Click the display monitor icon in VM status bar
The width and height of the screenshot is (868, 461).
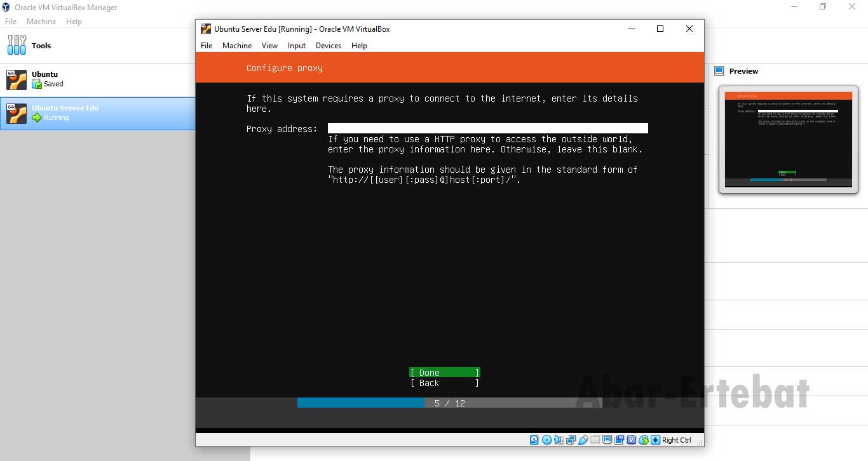coord(607,440)
